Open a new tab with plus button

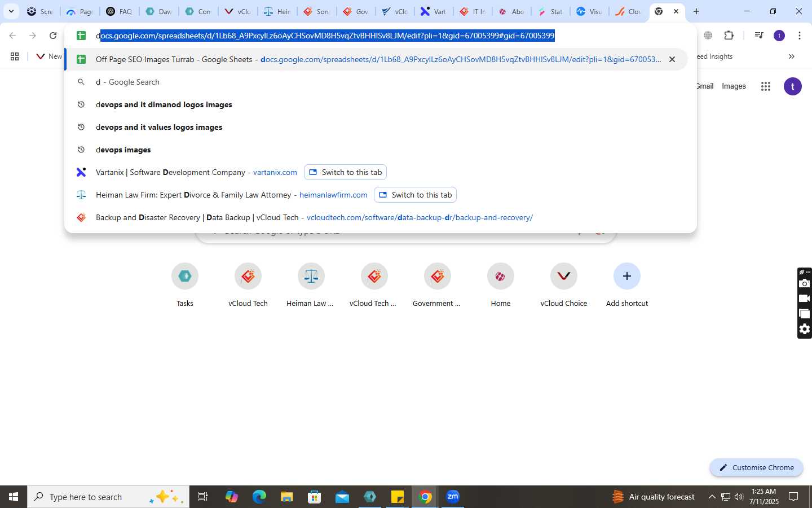click(x=696, y=11)
